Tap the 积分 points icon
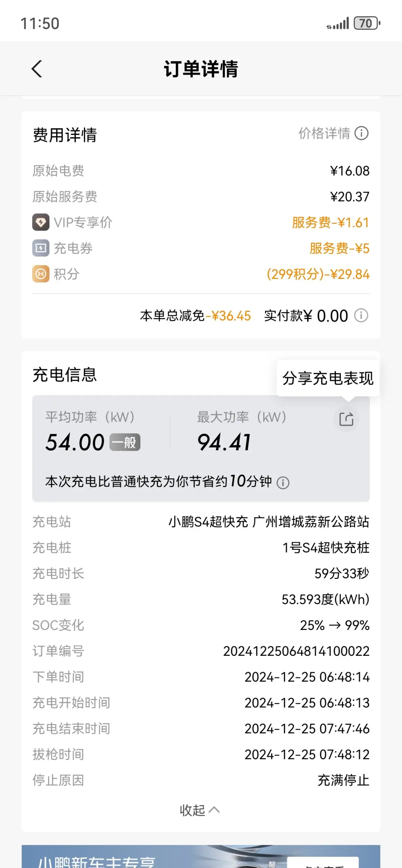The height and width of the screenshot is (868, 402). tap(41, 274)
